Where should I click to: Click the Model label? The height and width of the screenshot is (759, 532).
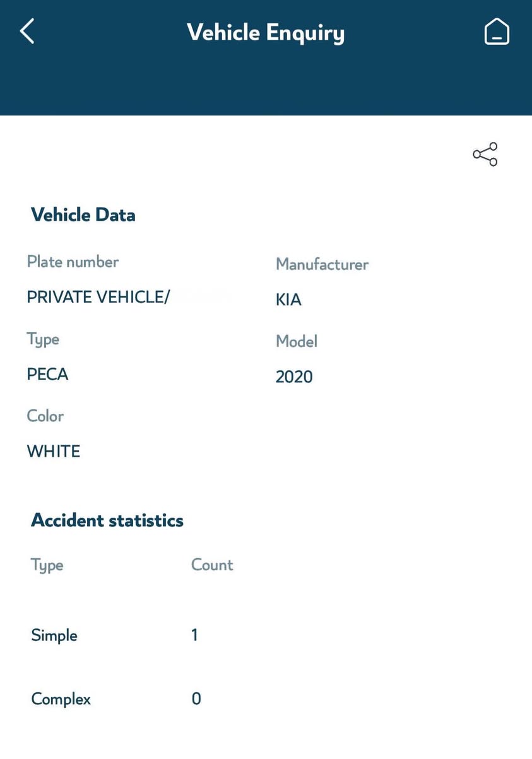click(297, 341)
